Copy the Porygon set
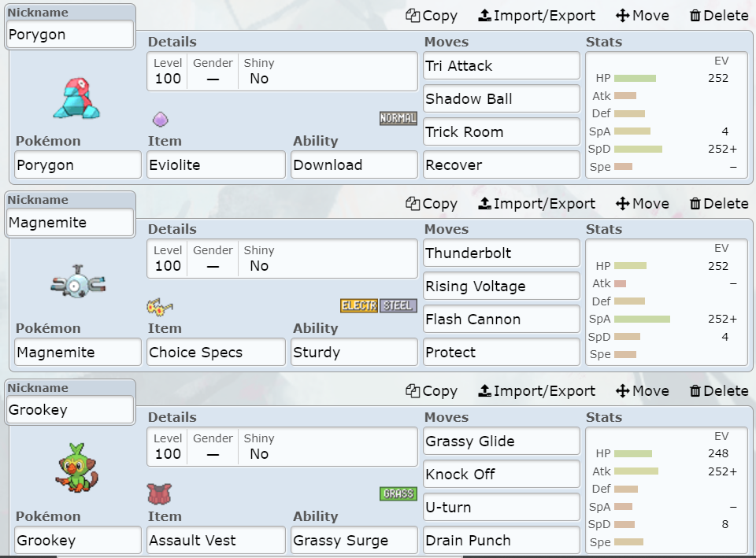 coord(432,16)
